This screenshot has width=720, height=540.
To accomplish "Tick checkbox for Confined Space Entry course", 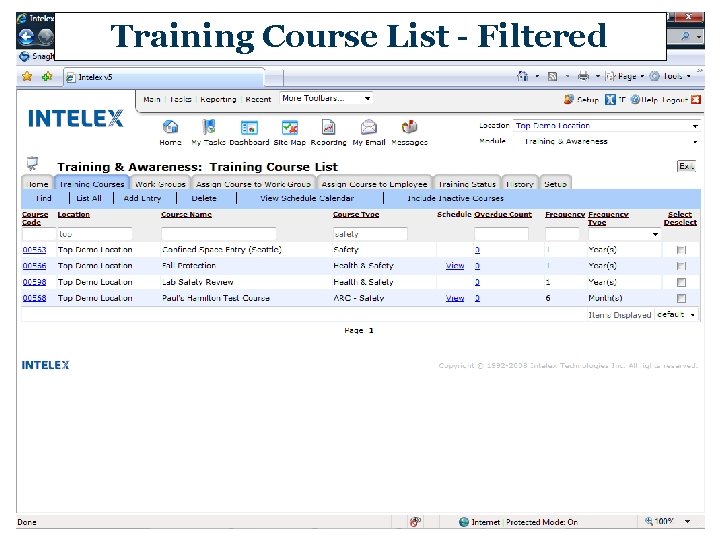I will coord(681,250).
